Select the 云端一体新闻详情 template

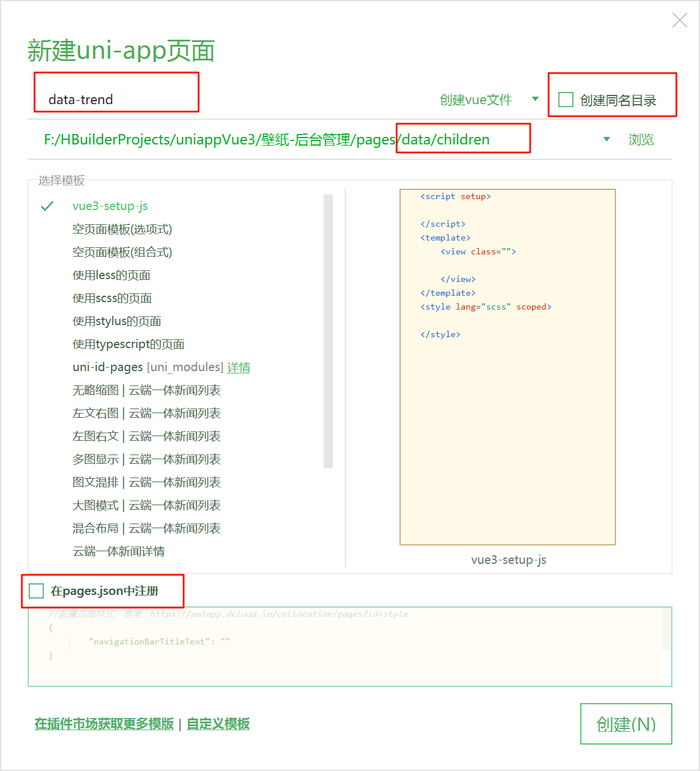[x=119, y=551]
